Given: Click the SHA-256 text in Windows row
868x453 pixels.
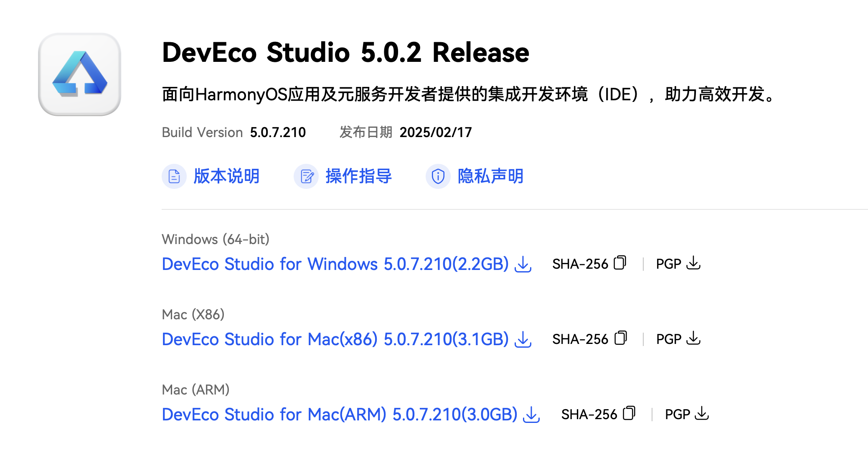Looking at the screenshot, I should (x=580, y=264).
